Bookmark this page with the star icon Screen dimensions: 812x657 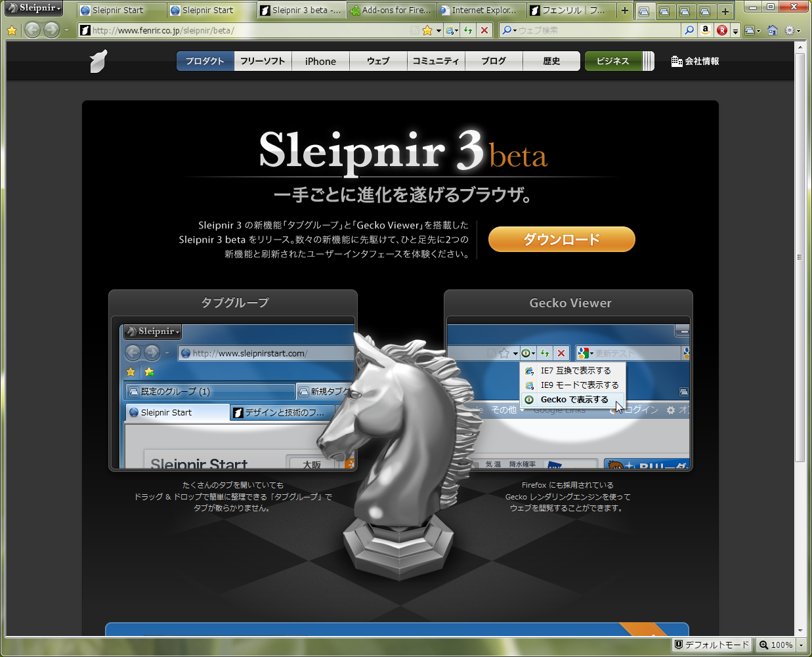(x=427, y=30)
